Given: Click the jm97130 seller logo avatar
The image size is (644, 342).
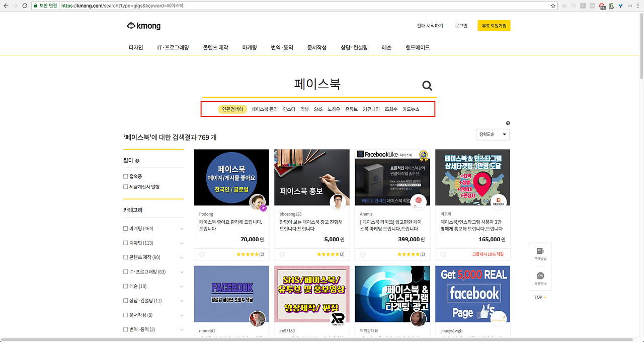Looking at the screenshot, I should click(338, 319).
